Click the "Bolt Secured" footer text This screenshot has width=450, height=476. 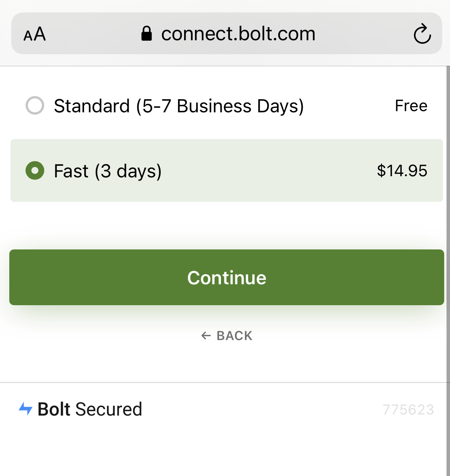pyautogui.click(x=90, y=409)
